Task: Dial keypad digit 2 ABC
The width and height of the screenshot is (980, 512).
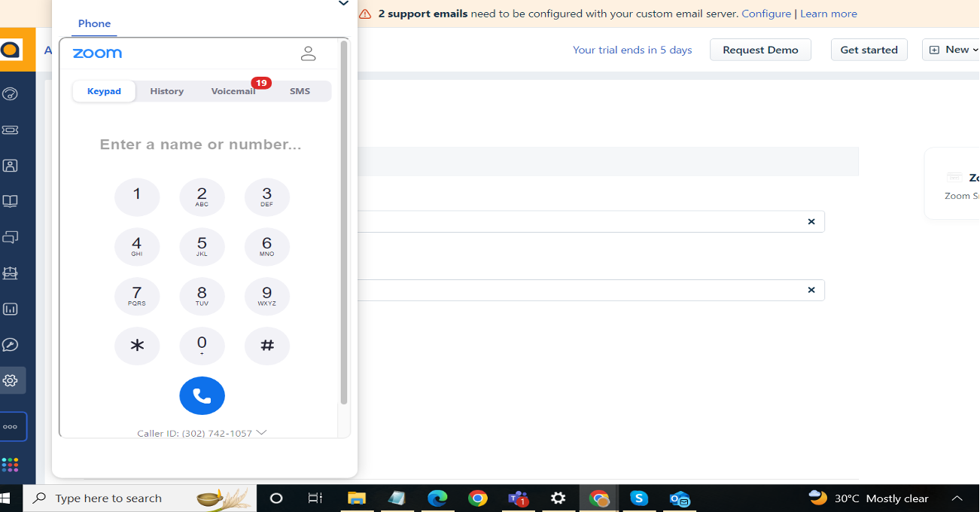Action: tap(202, 197)
